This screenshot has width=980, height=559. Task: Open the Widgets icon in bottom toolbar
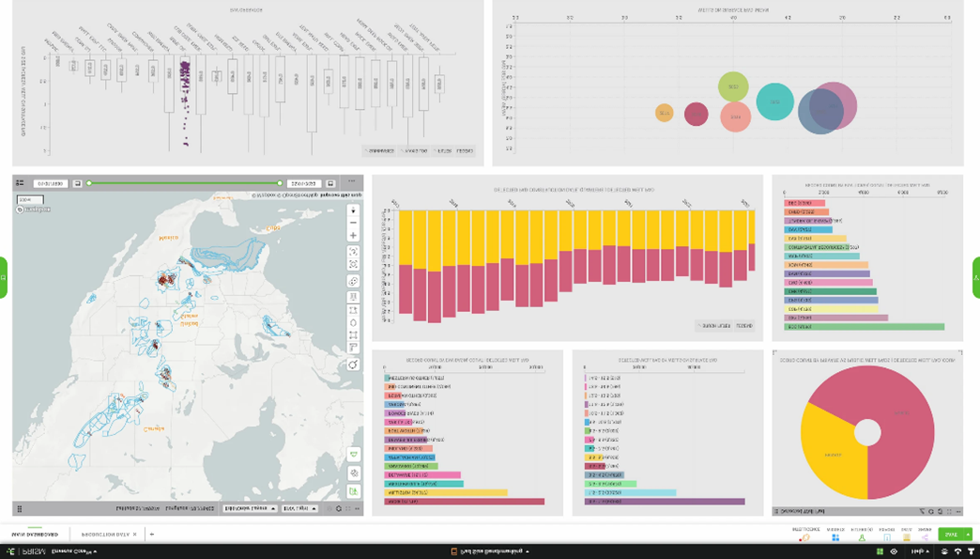(835, 536)
